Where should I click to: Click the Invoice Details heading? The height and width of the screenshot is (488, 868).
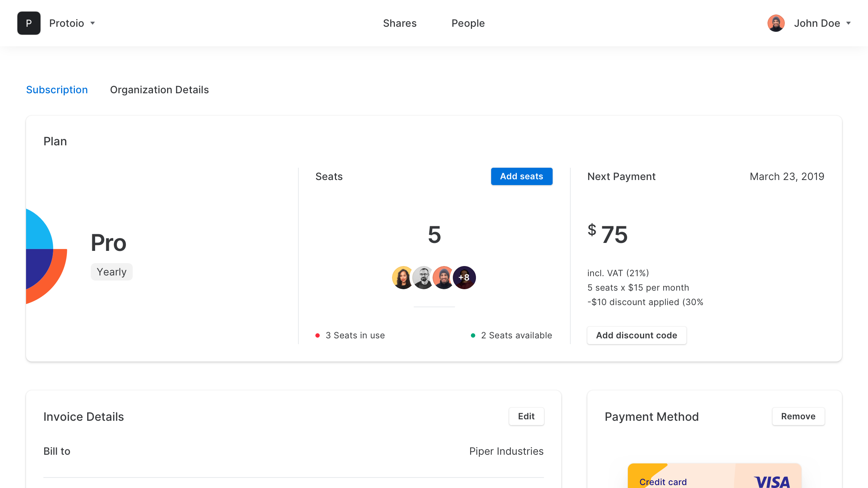(x=84, y=416)
